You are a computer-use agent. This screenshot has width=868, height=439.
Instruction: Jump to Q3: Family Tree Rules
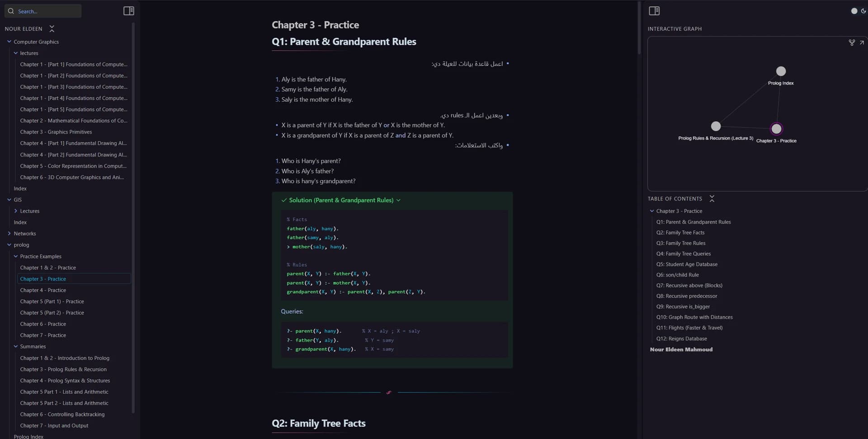pos(681,243)
